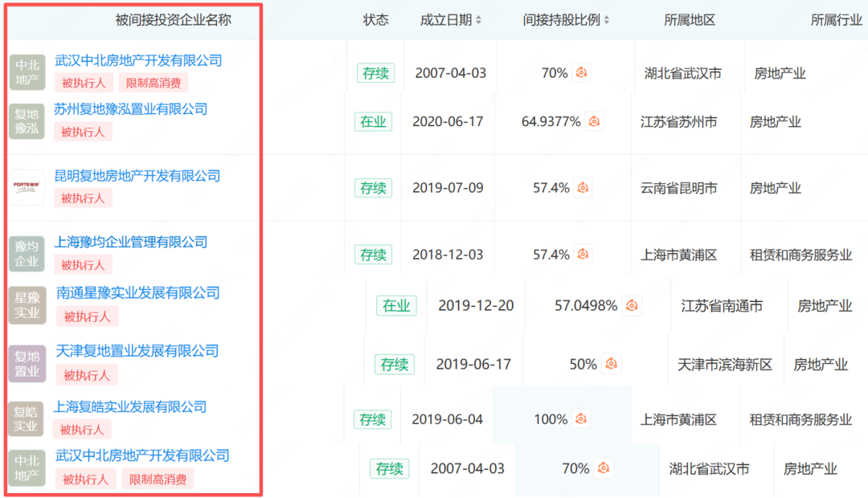Open equity chain icon beside 50%
The width and height of the screenshot is (868, 498).
612,364
